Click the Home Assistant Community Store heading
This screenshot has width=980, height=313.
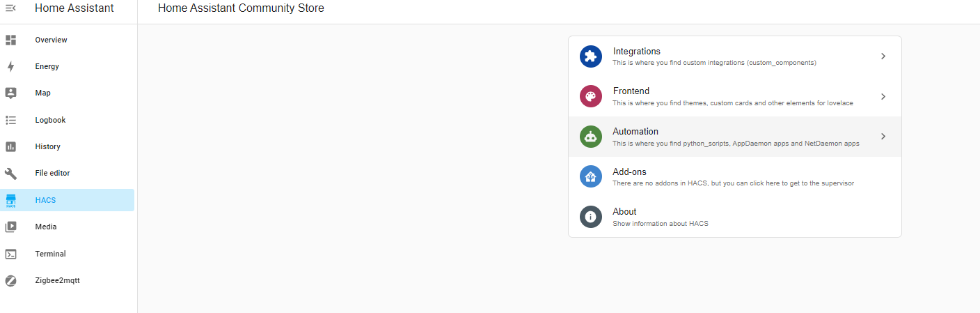point(241,8)
